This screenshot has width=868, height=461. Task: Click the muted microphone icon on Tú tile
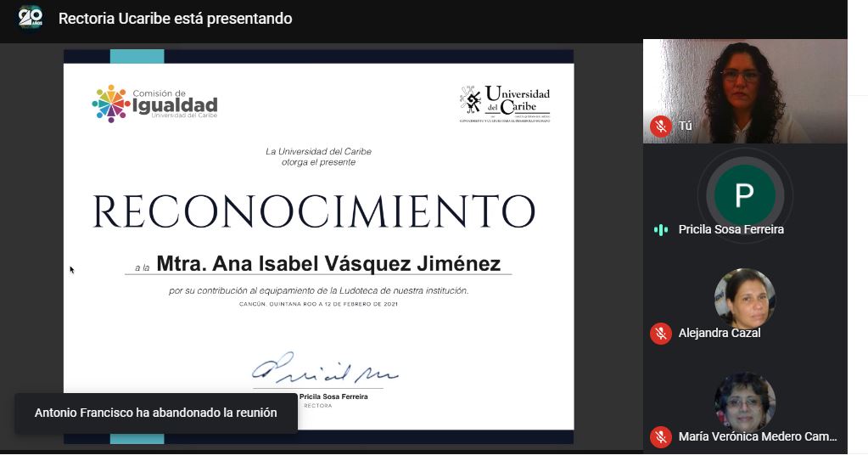tap(661, 126)
